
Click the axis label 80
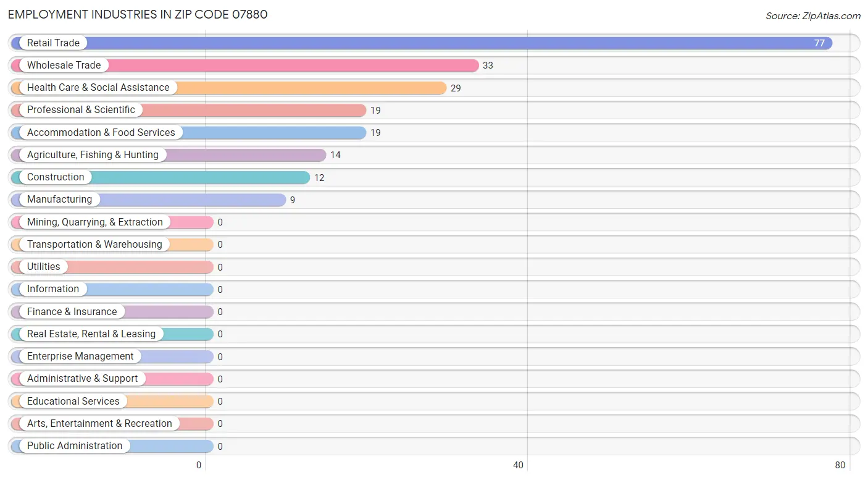coord(840,465)
